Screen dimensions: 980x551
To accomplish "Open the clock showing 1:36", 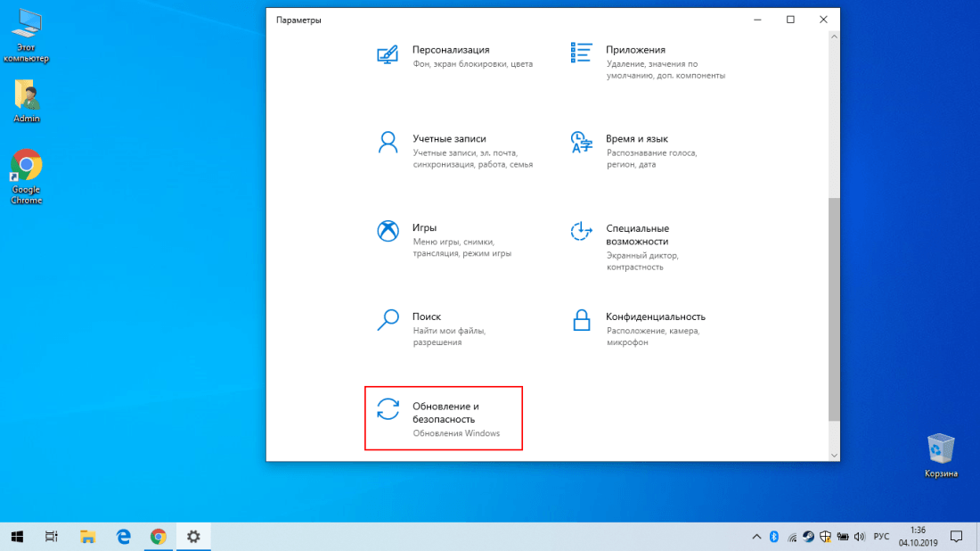I will (919, 537).
